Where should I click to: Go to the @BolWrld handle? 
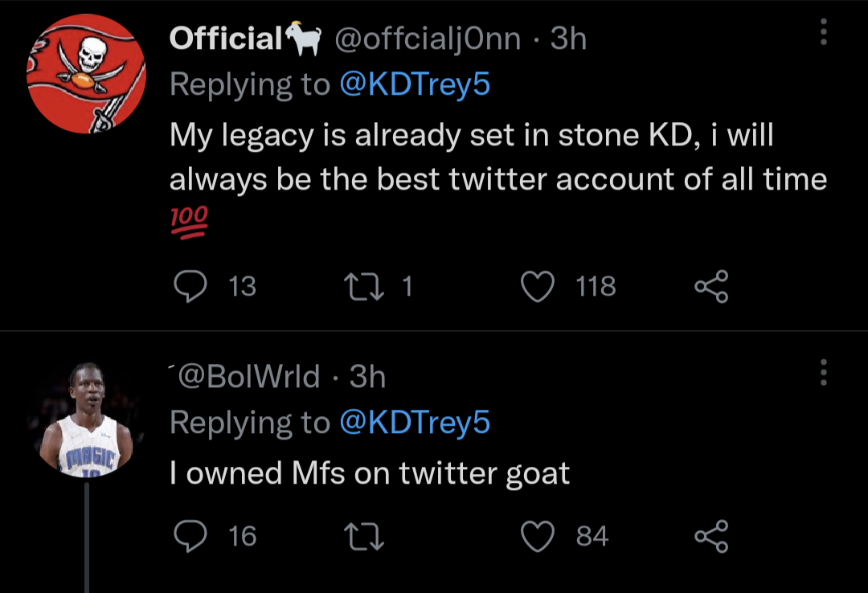click(250, 376)
